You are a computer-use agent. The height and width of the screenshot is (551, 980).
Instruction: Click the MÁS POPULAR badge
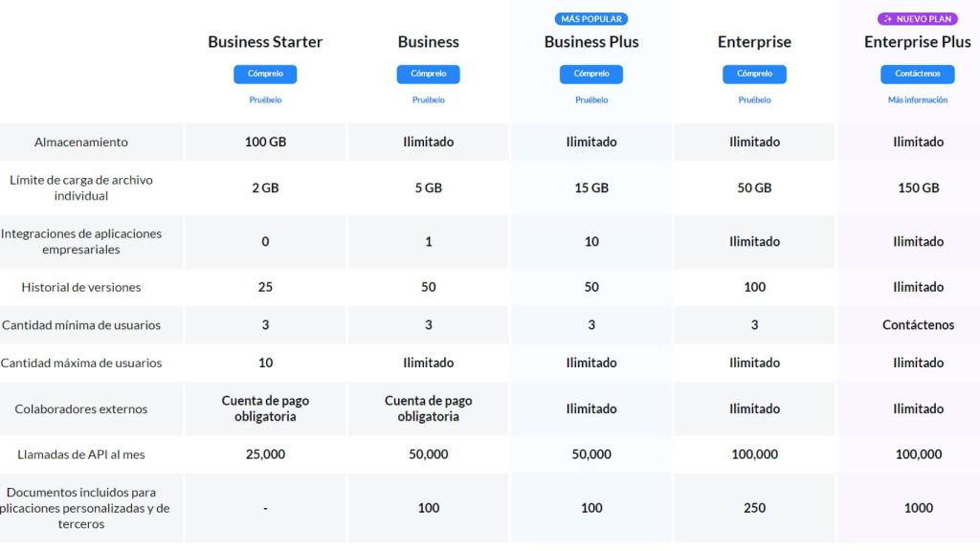[x=591, y=18]
